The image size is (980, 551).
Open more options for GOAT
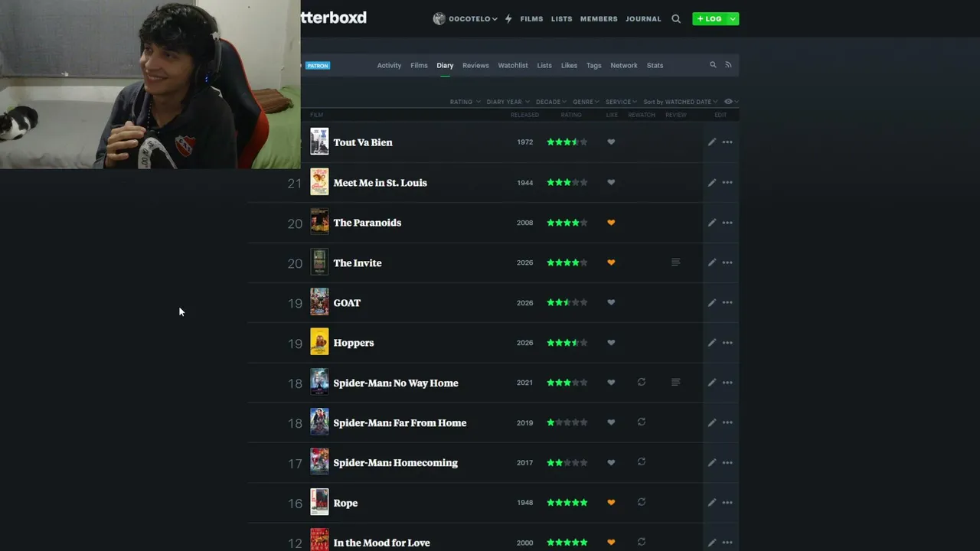727,302
